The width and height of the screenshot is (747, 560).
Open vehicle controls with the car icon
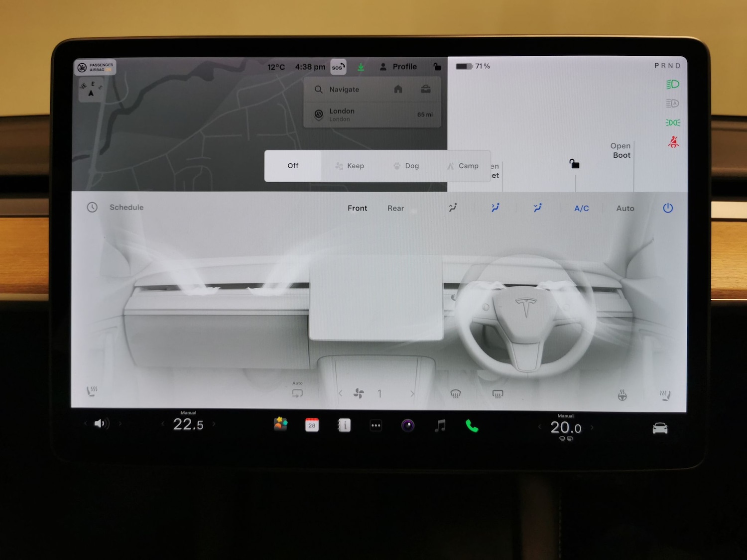click(x=660, y=427)
